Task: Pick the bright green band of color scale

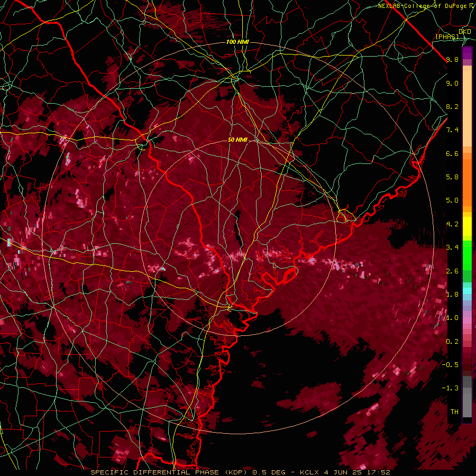Action: [x=467, y=255]
